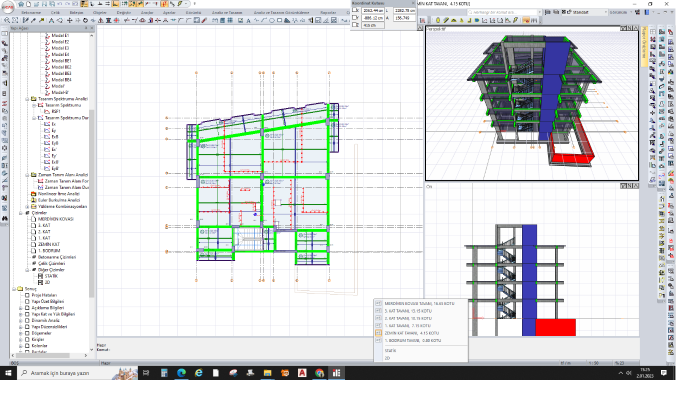The height and width of the screenshot is (394, 700).
Task: Collapse the Diğer Çizimler node
Action: point(27,270)
